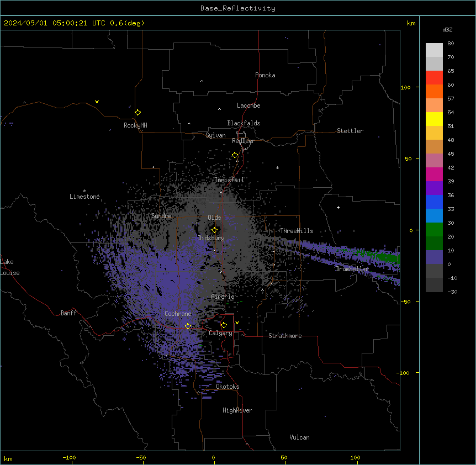Select the diamond marker between Olds and Didsbury

215,230
